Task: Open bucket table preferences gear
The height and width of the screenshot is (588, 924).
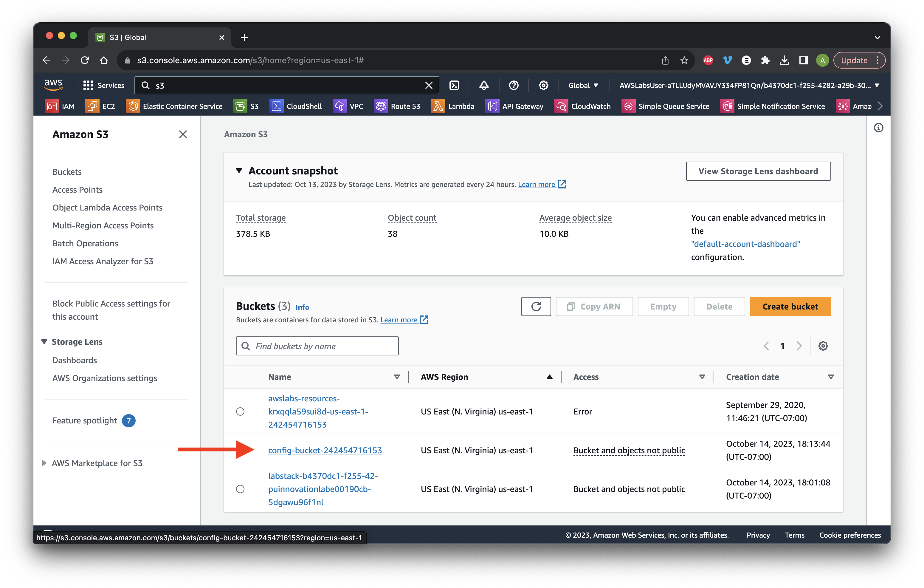Action: point(823,346)
